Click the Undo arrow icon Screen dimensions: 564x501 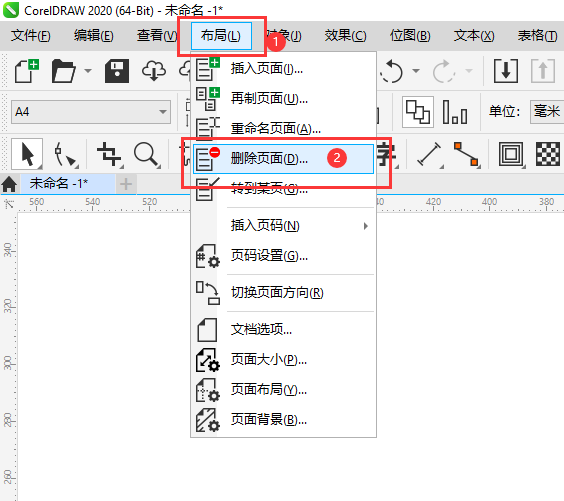pyautogui.click(x=392, y=71)
